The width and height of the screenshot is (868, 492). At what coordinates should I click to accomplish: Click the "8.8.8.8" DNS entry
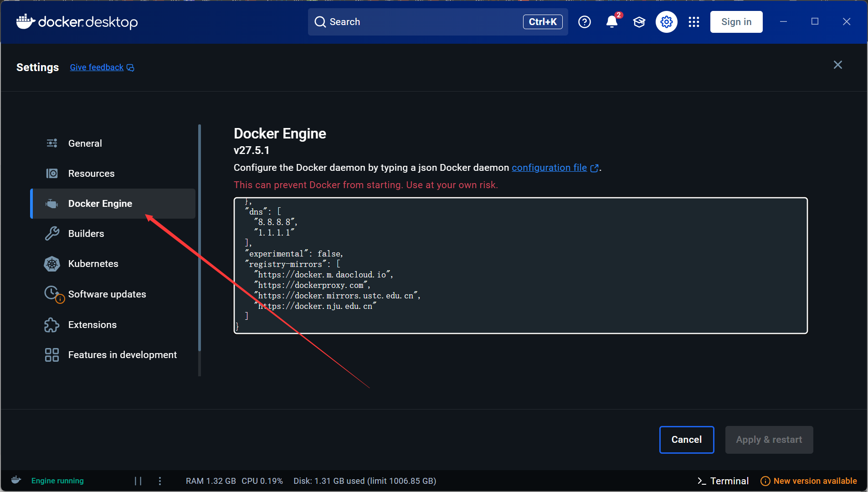[x=276, y=222]
